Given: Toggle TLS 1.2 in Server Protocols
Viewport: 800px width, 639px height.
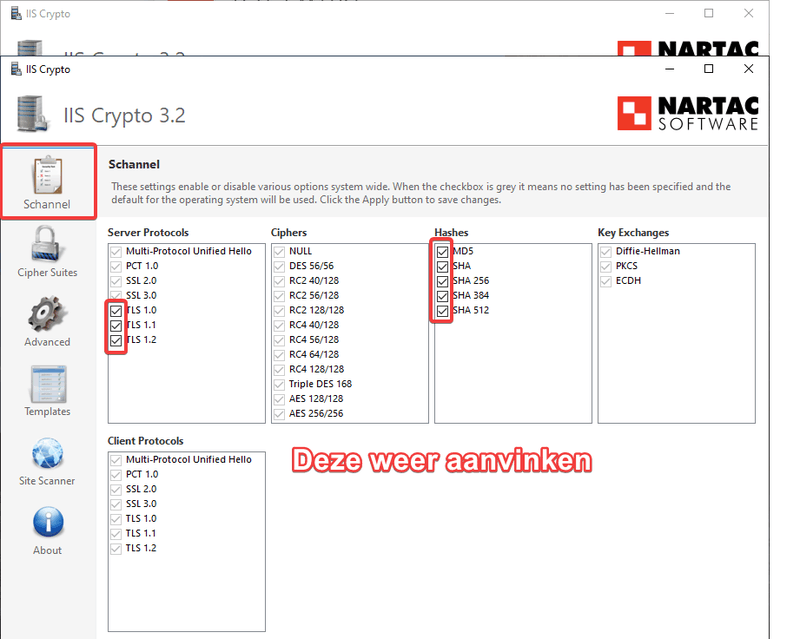Looking at the screenshot, I should (x=116, y=340).
